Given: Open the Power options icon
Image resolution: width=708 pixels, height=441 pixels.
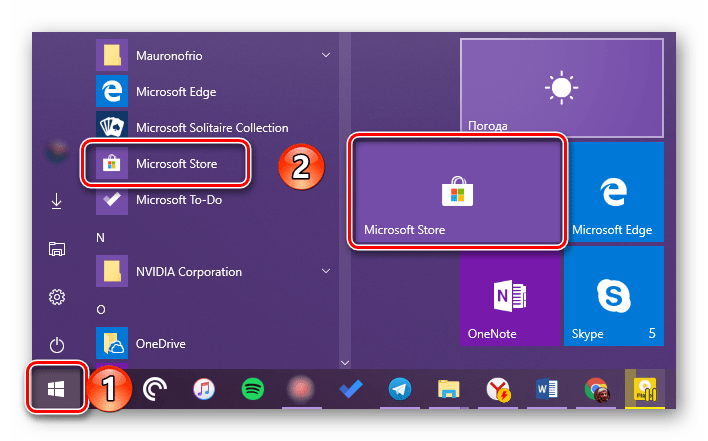Looking at the screenshot, I should click(x=57, y=345).
